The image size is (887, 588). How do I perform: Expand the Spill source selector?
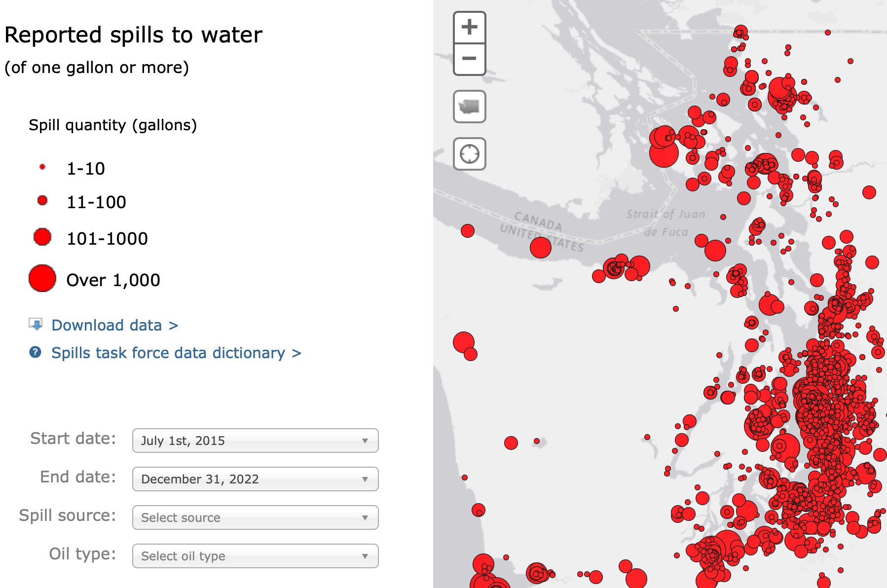point(255,517)
